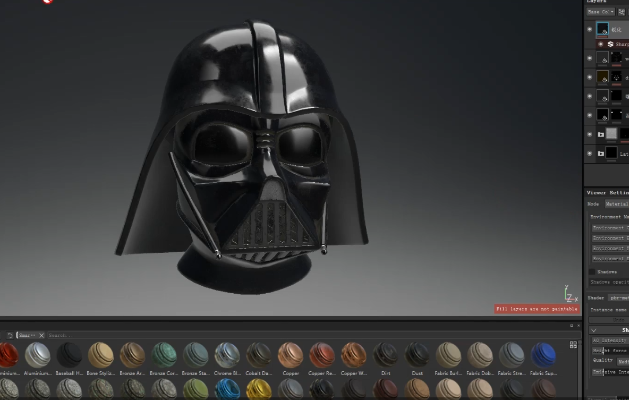Open the Base Col channel dropdown
Viewport: 629px width, 400px height.
[600, 12]
